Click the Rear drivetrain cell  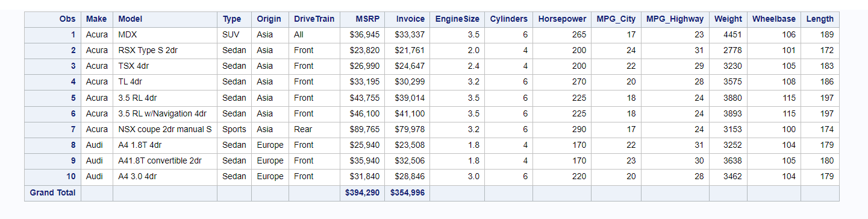click(314, 130)
